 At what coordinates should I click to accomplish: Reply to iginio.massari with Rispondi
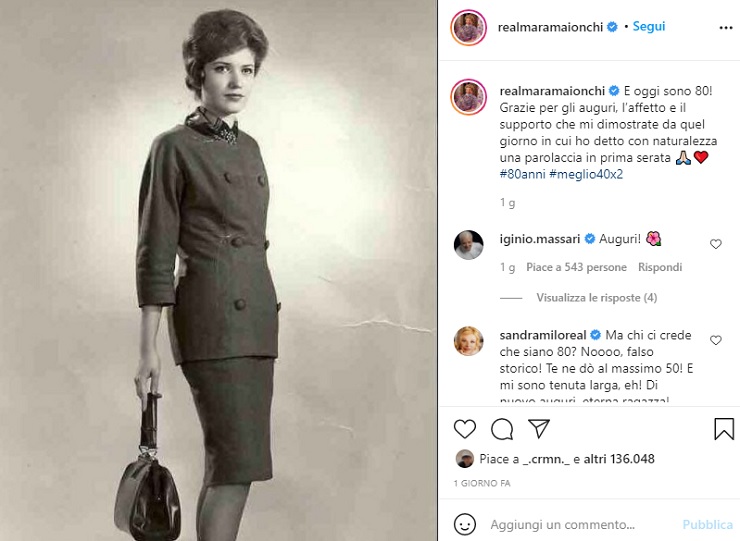(x=660, y=268)
